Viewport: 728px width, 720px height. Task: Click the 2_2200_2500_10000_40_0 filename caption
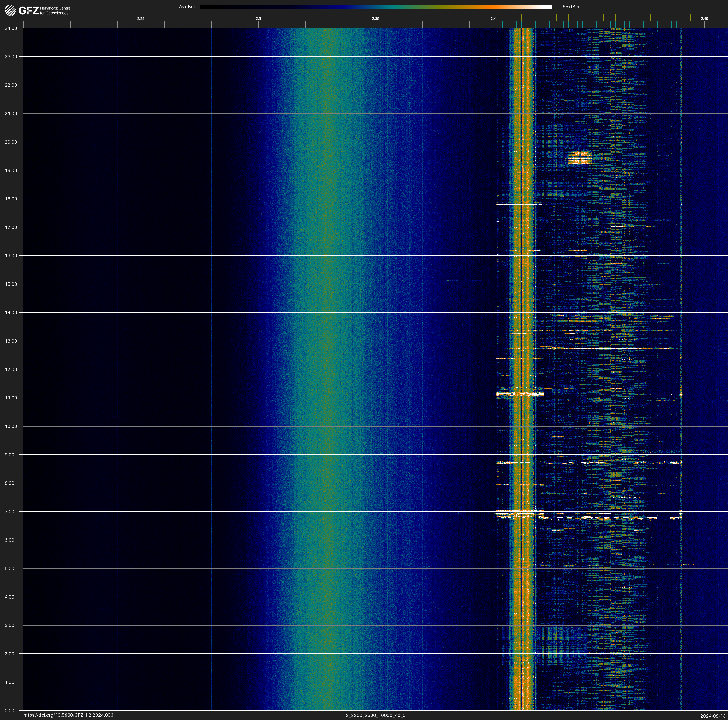(x=375, y=715)
